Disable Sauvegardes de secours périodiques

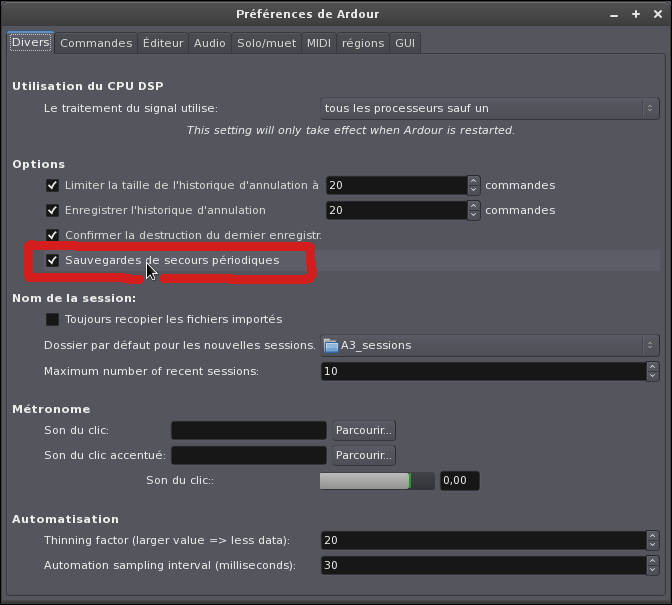[x=52, y=260]
